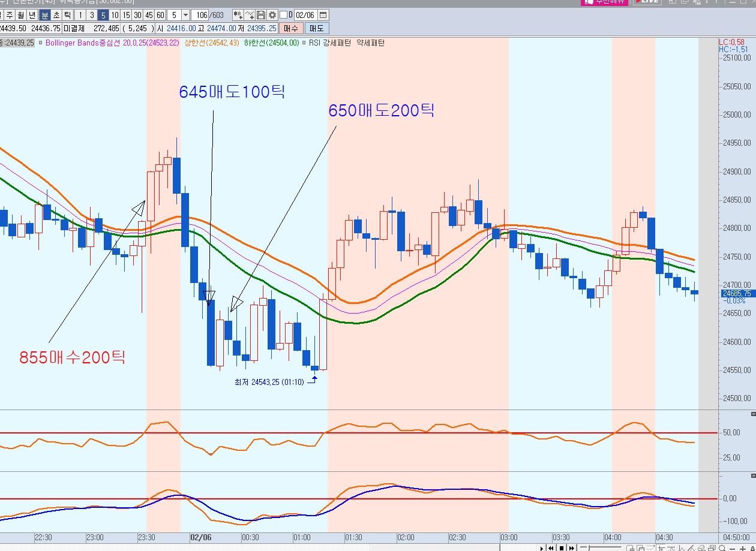This screenshot has width=756, height=551.
Task: Click the replay speed slider handle
Action: [589, 548]
